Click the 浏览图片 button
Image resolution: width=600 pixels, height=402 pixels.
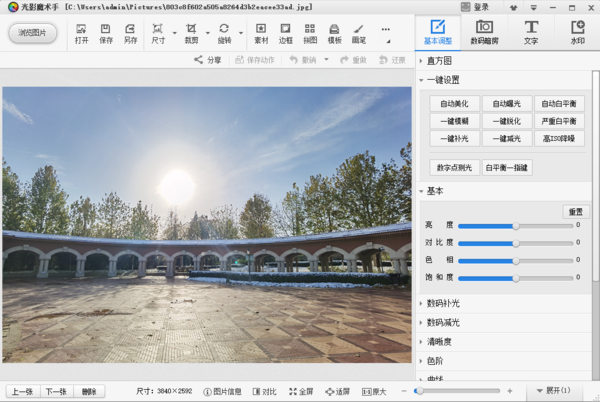pos(32,32)
